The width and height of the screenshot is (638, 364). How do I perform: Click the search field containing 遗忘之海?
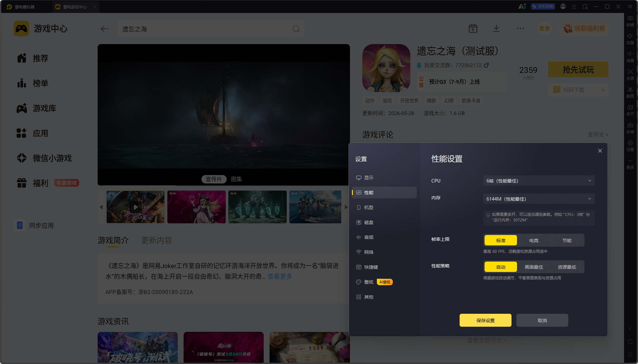[211, 29]
